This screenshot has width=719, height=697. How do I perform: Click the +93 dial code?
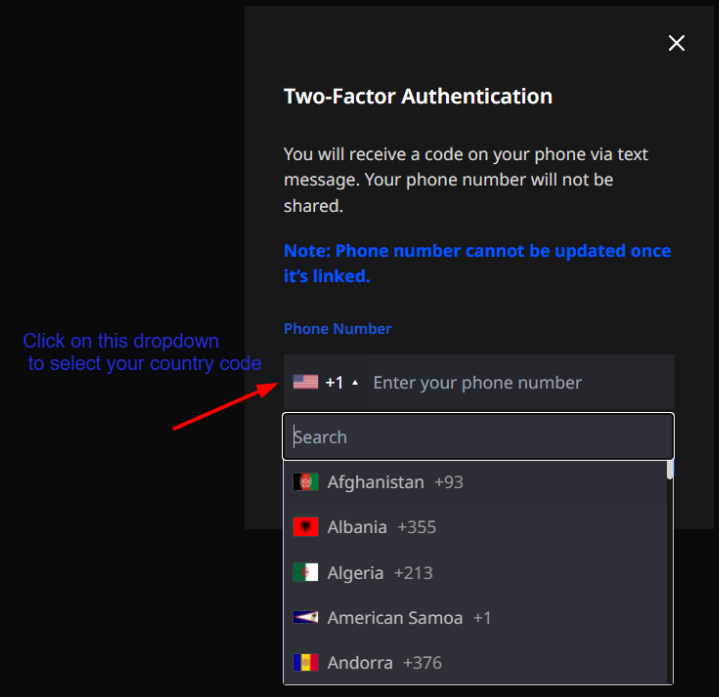[x=448, y=482]
